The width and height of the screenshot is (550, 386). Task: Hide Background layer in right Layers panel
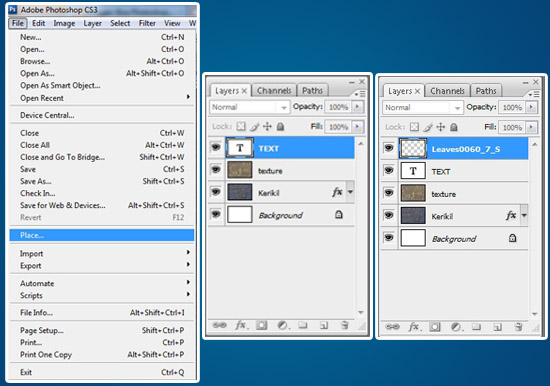[x=389, y=238]
